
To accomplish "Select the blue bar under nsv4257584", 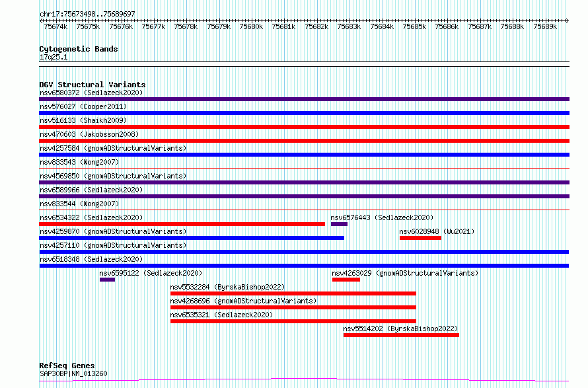I will 304,155.
